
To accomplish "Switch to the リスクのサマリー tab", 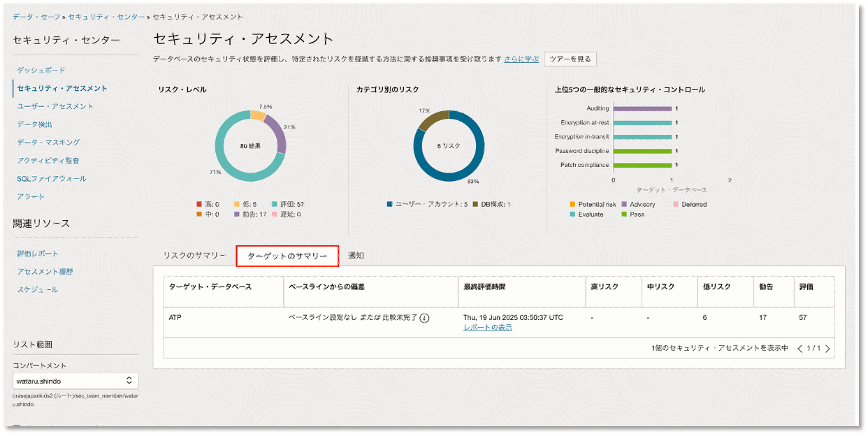I will click(194, 256).
